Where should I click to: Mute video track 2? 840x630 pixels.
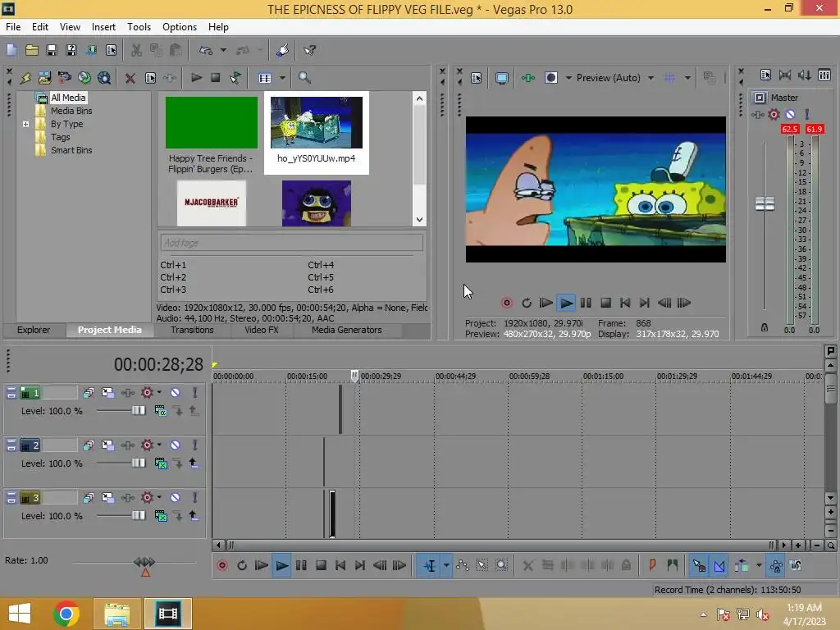(176, 445)
